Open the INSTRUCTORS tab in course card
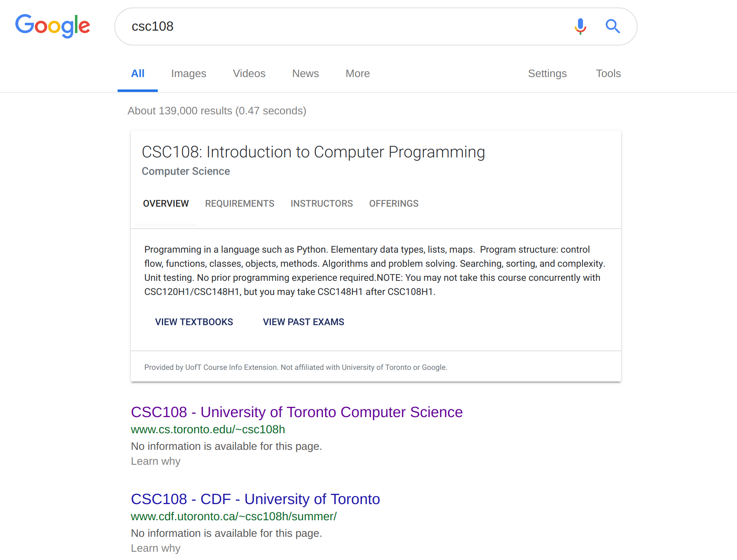737x560 pixels. [322, 204]
